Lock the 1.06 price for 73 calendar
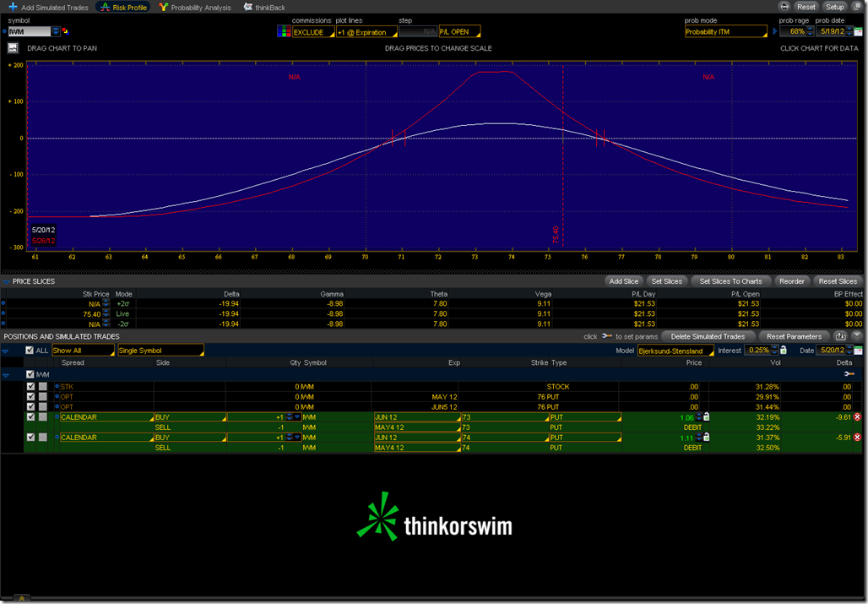The height and width of the screenshot is (604, 868). tap(707, 416)
